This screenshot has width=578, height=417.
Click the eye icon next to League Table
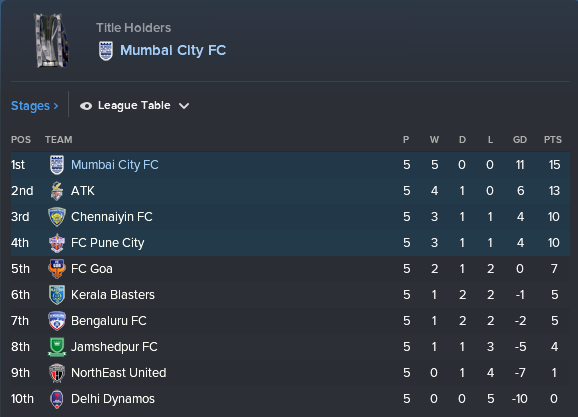tap(86, 106)
